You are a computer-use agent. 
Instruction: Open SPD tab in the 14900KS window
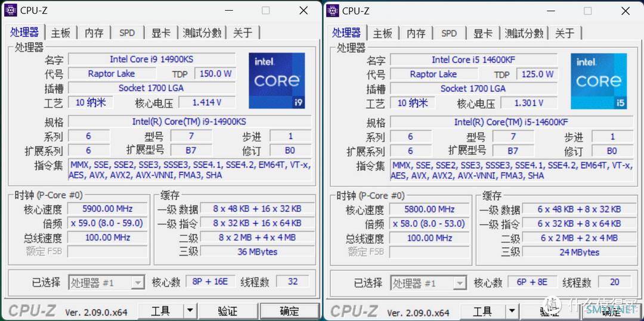pyautogui.click(x=127, y=33)
